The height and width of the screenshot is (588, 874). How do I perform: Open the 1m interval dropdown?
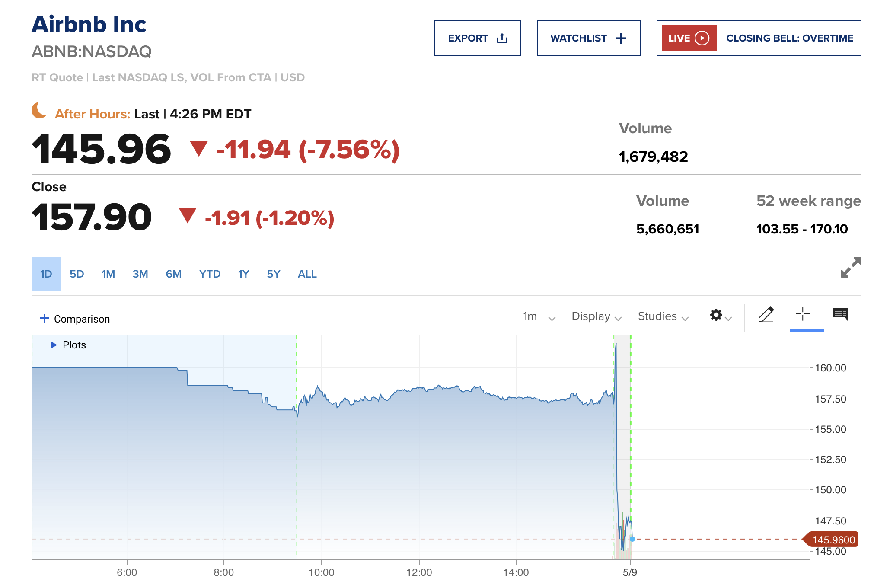[539, 317]
